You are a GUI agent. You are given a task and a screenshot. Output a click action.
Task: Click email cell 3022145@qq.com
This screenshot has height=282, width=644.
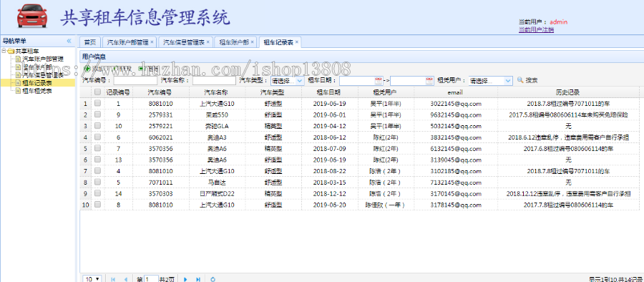point(456,104)
